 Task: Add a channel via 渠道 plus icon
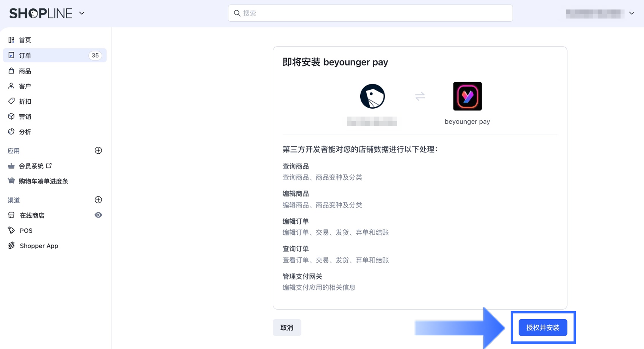(98, 199)
